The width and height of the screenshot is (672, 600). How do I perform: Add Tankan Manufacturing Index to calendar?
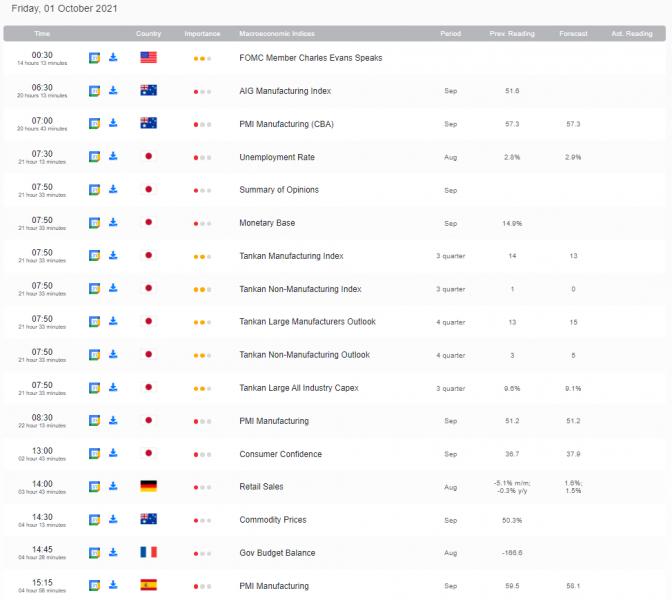[94, 255]
